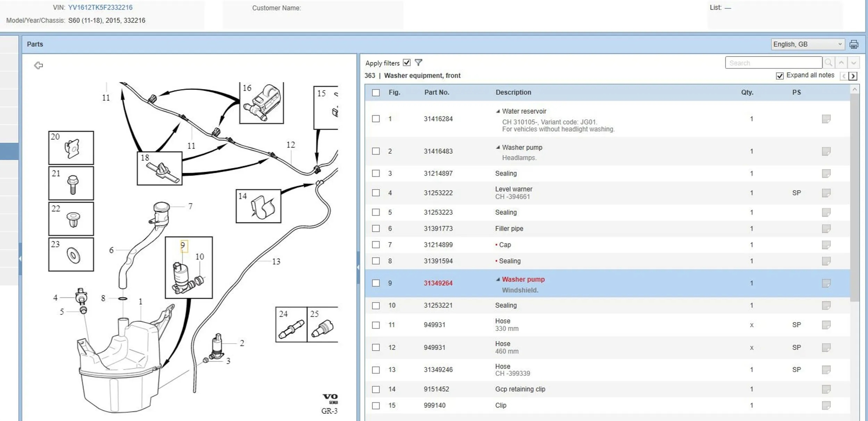Go to the previous search result up arrow
The image size is (868, 421).
(841, 63)
